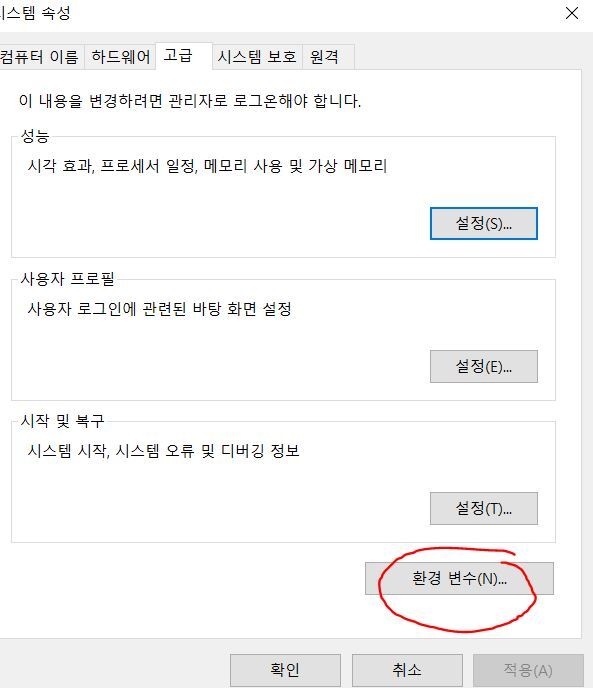The width and height of the screenshot is (593, 688).
Task: Open 시작 및 복구 설정(T) button
Action: click(484, 509)
